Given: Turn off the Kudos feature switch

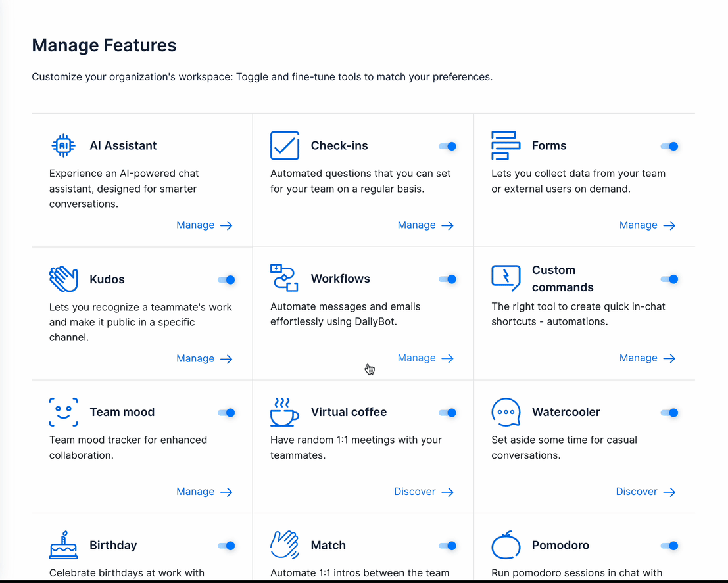Looking at the screenshot, I should (227, 280).
